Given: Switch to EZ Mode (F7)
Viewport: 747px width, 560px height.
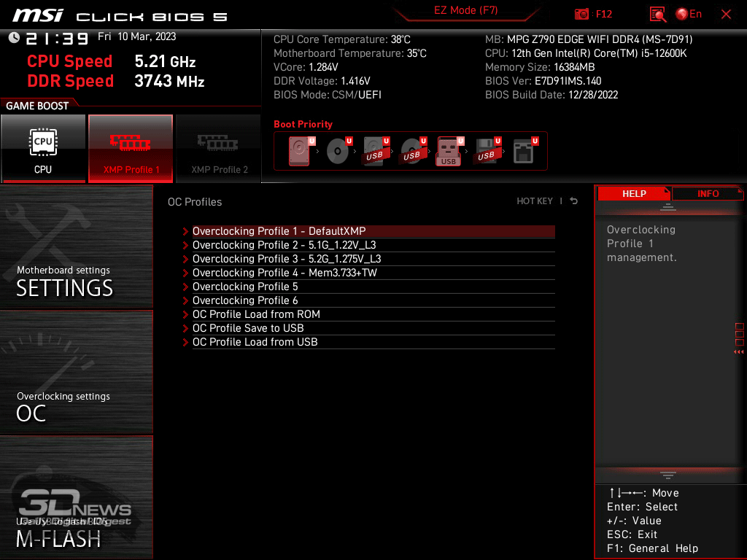Looking at the screenshot, I should pyautogui.click(x=465, y=10).
